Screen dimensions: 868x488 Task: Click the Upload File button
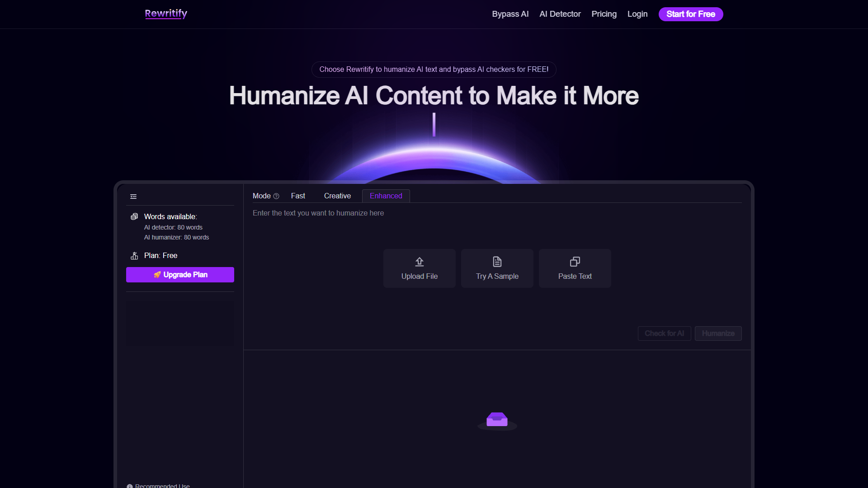pos(420,268)
